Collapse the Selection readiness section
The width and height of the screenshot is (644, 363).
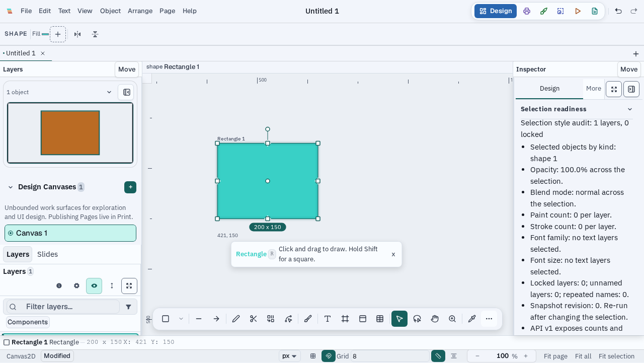click(x=630, y=109)
